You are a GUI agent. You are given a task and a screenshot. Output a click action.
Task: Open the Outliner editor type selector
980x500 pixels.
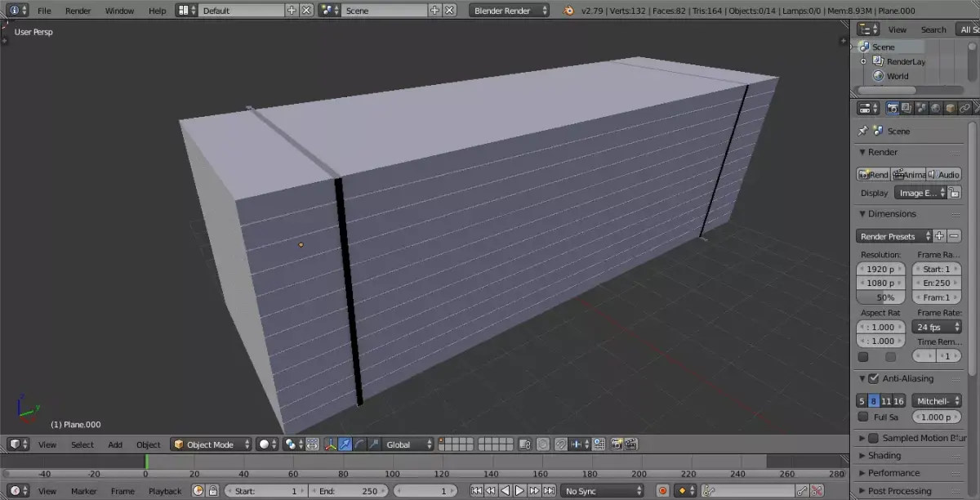pos(868,29)
